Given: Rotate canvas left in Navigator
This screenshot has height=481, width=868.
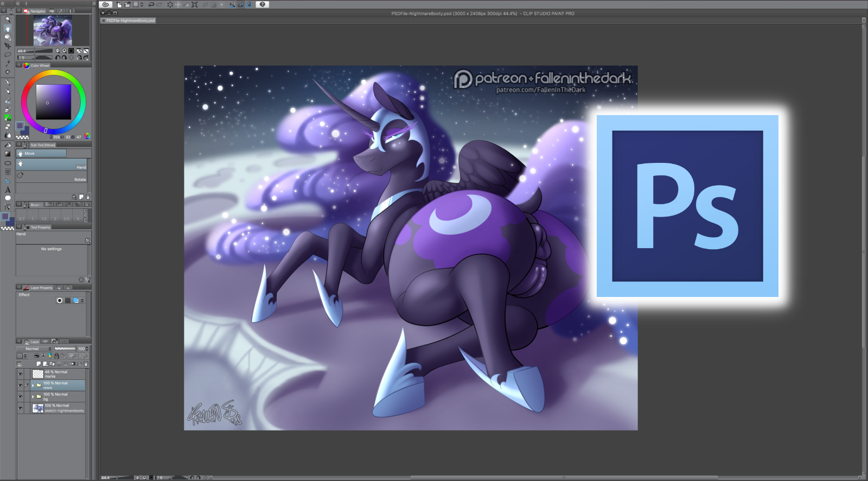Looking at the screenshot, I should point(58,57).
